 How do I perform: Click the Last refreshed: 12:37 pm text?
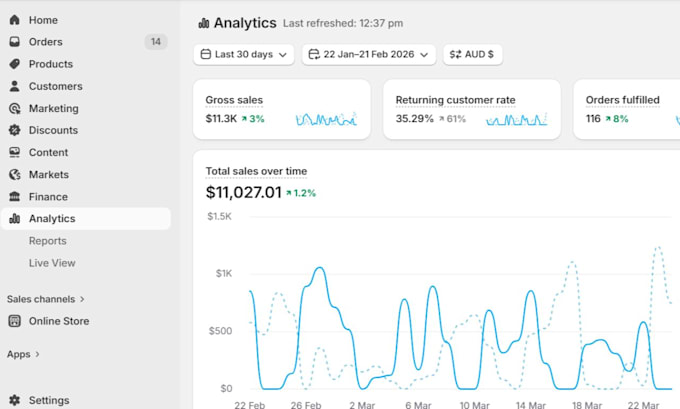(x=343, y=23)
